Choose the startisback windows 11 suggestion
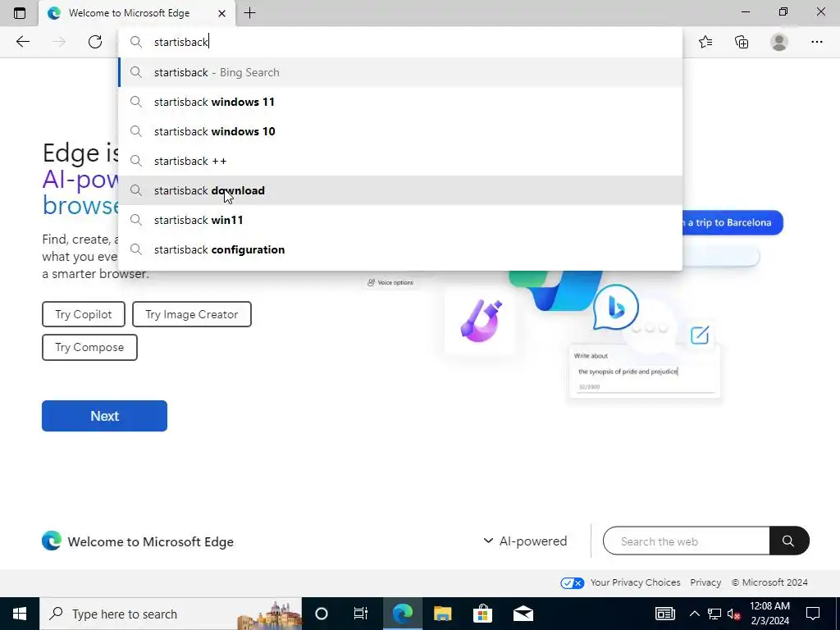This screenshot has width=840, height=630. [x=400, y=102]
